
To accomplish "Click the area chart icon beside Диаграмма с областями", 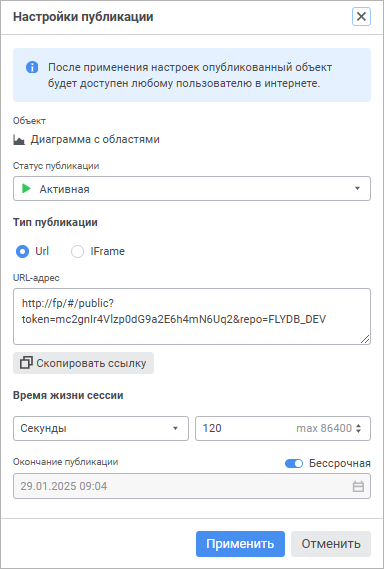I will 19,140.
